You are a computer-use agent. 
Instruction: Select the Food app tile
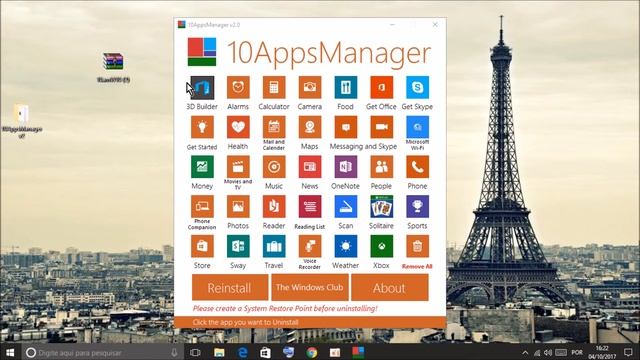pos(346,87)
